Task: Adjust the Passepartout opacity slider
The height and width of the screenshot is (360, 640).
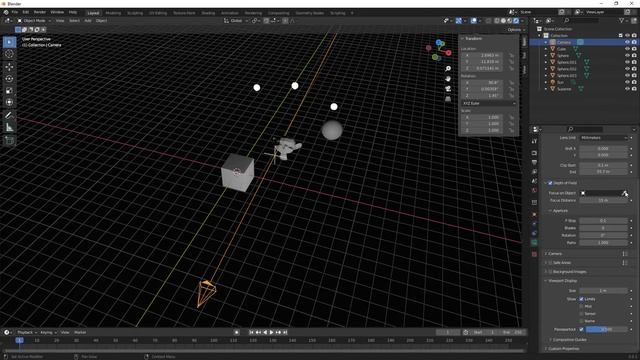Action: [x=607, y=329]
